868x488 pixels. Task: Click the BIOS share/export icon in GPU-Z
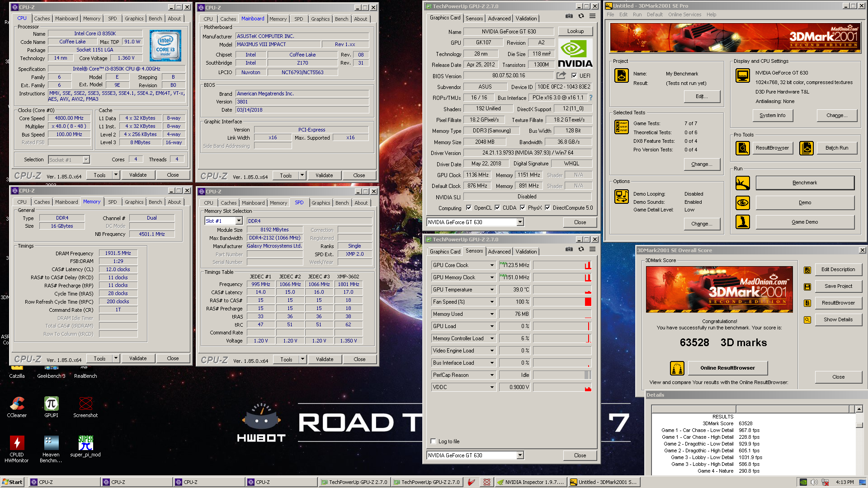coord(561,75)
